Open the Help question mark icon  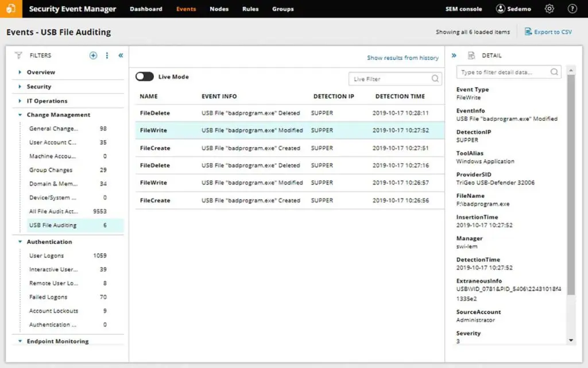click(x=572, y=9)
